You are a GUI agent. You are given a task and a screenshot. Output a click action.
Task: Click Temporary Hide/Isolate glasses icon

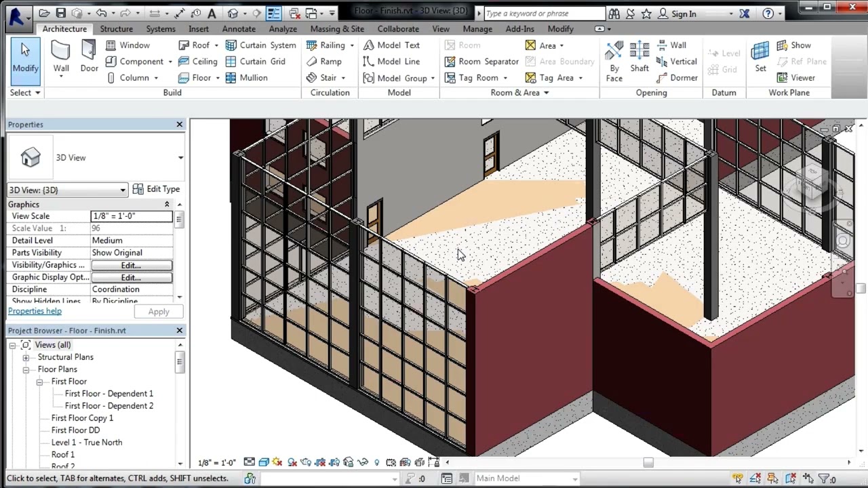pyautogui.click(x=363, y=462)
